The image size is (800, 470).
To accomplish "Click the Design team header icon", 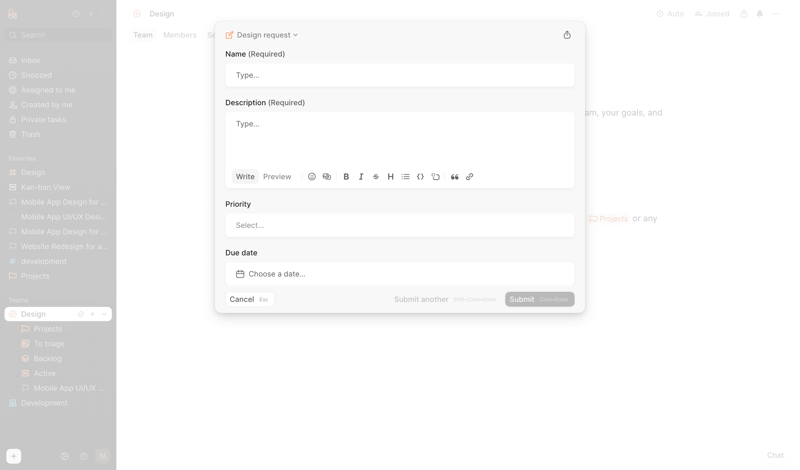I will point(137,14).
